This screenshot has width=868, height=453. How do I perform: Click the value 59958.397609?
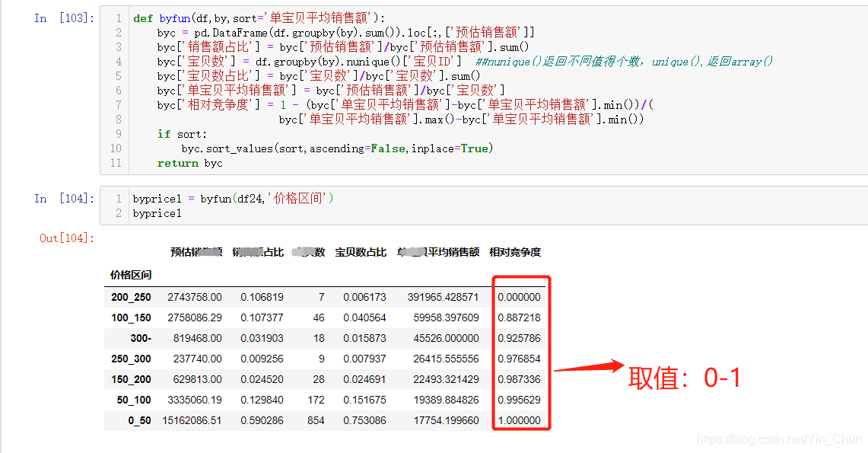click(447, 317)
